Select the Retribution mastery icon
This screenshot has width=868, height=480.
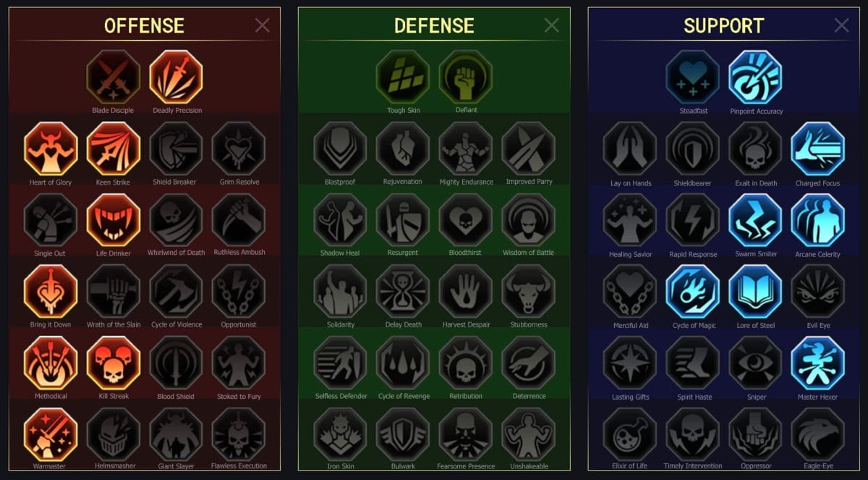[x=466, y=363]
